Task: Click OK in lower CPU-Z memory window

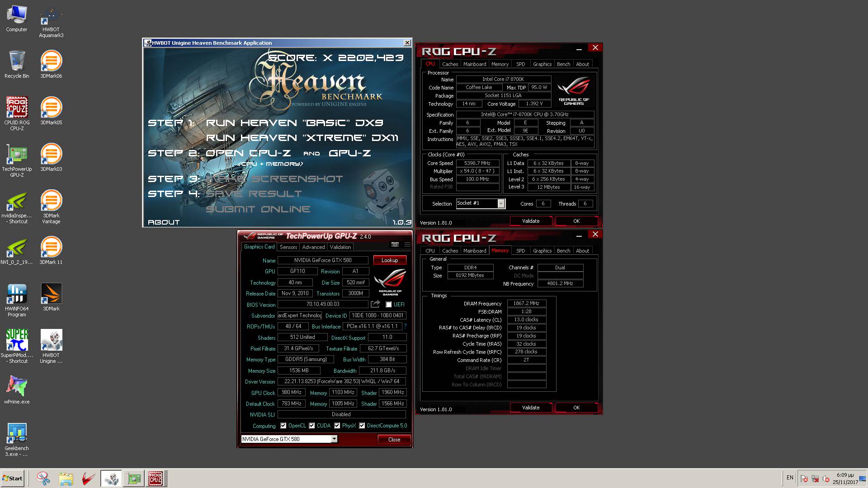Action: coord(576,408)
